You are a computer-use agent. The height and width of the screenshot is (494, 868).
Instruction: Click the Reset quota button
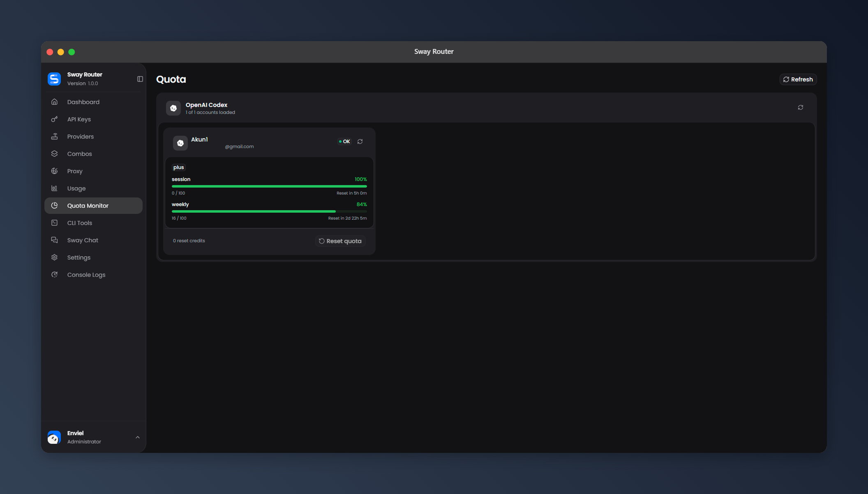coord(340,241)
